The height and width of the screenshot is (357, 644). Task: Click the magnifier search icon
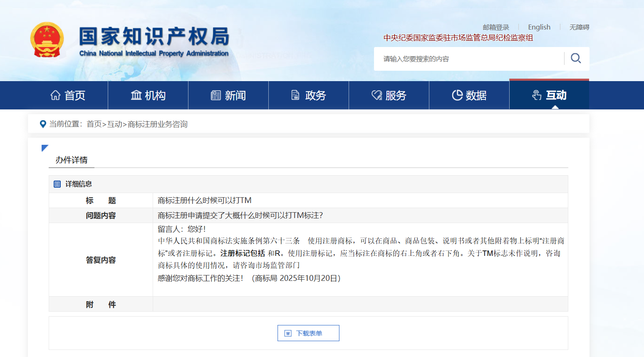pyautogui.click(x=576, y=58)
